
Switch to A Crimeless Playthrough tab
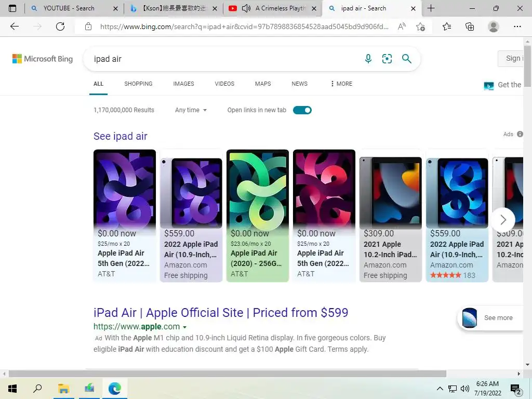(281, 8)
